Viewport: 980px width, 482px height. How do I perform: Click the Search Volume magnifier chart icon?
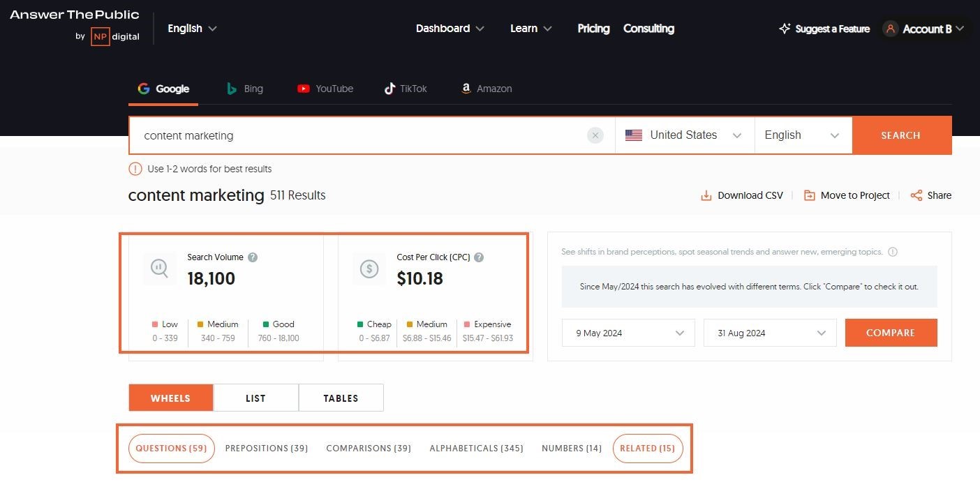coord(160,269)
